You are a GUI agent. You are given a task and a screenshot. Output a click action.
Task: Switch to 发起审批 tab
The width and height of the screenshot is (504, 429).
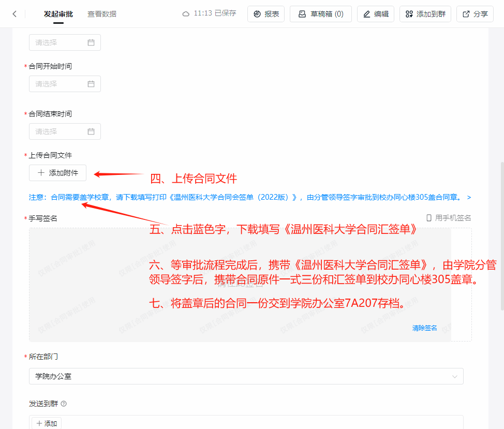[x=58, y=14]
